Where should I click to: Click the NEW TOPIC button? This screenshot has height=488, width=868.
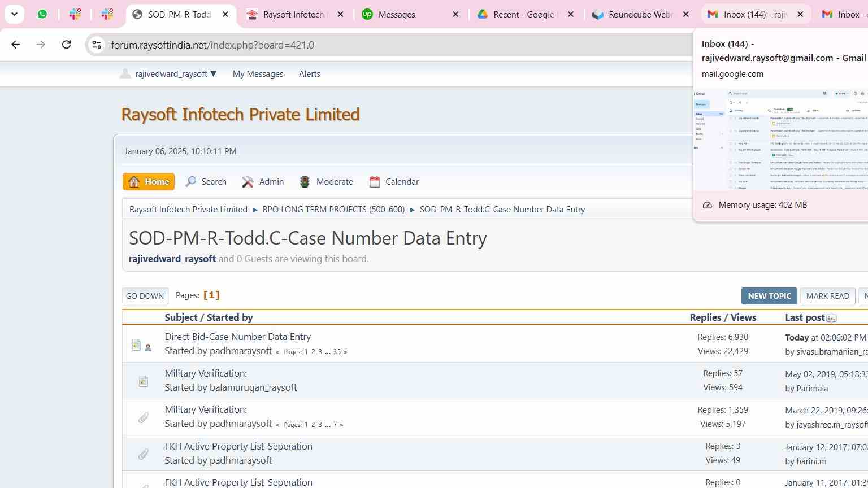[769, 296]
